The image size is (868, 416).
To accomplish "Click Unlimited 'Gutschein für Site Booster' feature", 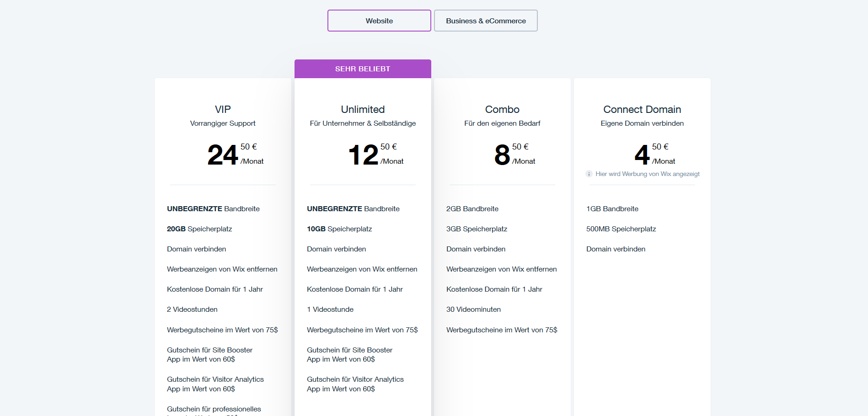I will click(x=349, y=354).
